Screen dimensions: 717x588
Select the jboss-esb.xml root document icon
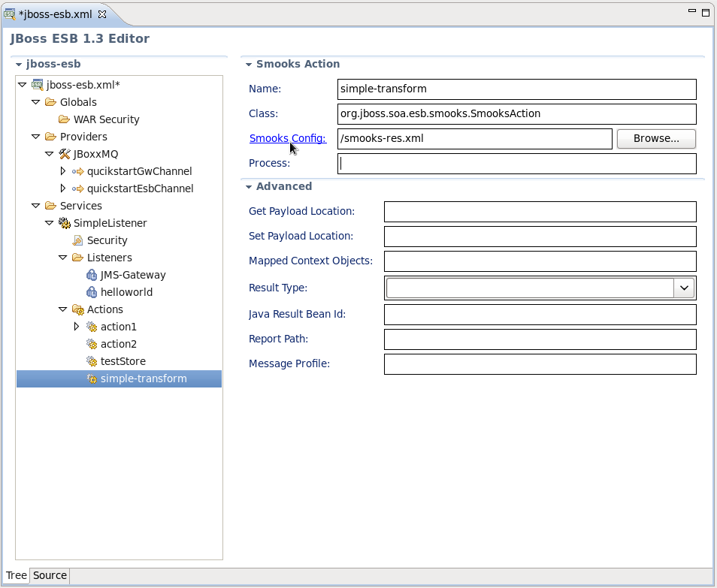[x=37, y=84]
